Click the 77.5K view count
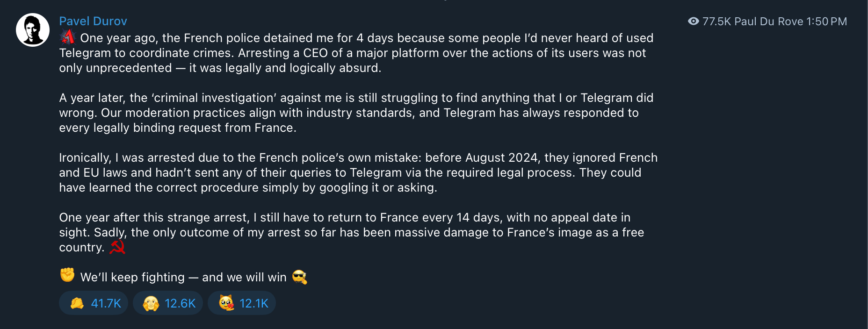The image size is (868, 329). point(716,21)
